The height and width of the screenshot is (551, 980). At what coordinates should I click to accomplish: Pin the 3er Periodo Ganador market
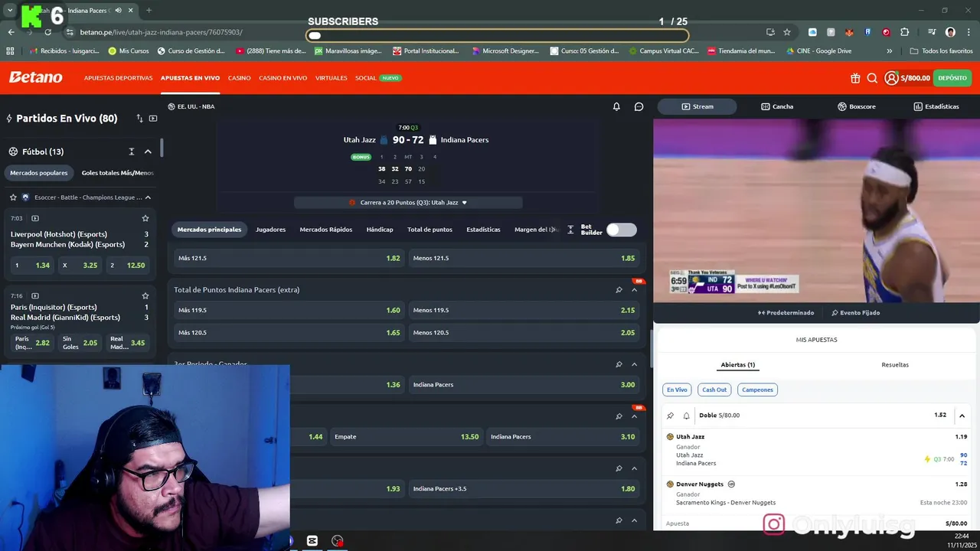(619, 364)
